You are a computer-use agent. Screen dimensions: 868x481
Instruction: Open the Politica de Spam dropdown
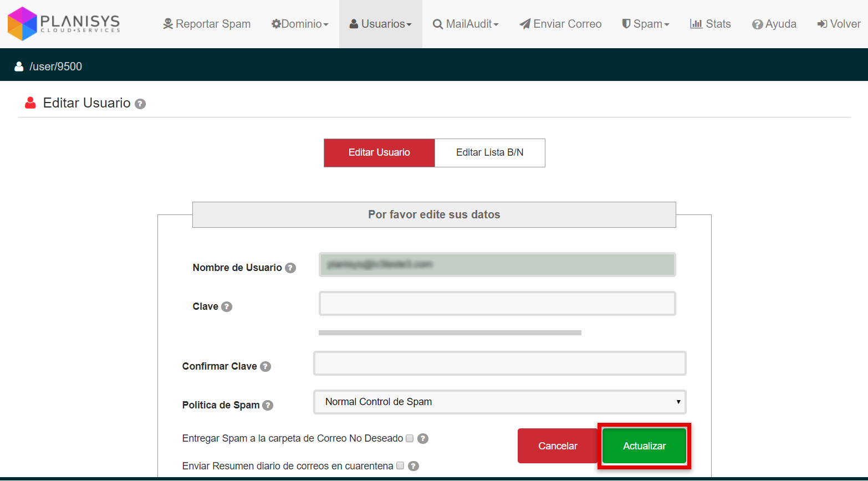tap(499, 402)
